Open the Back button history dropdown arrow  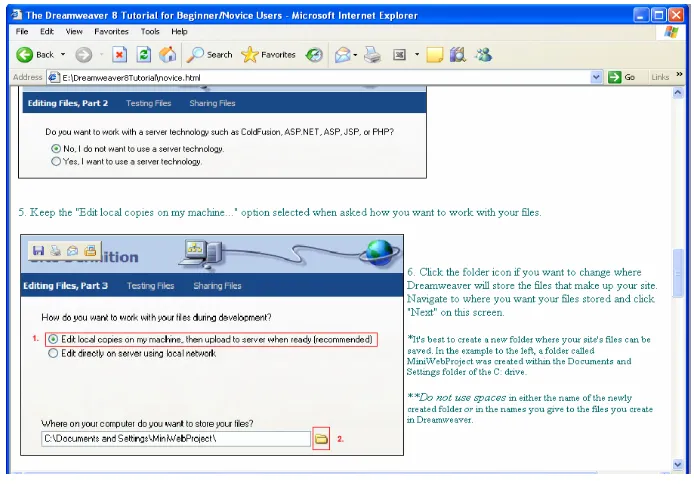(63, 55)
